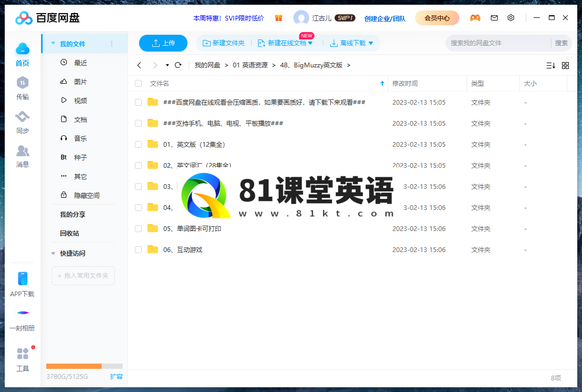The image size is (582, 392).
Task: Go back with the left arrow
Action: pos(139,65)
